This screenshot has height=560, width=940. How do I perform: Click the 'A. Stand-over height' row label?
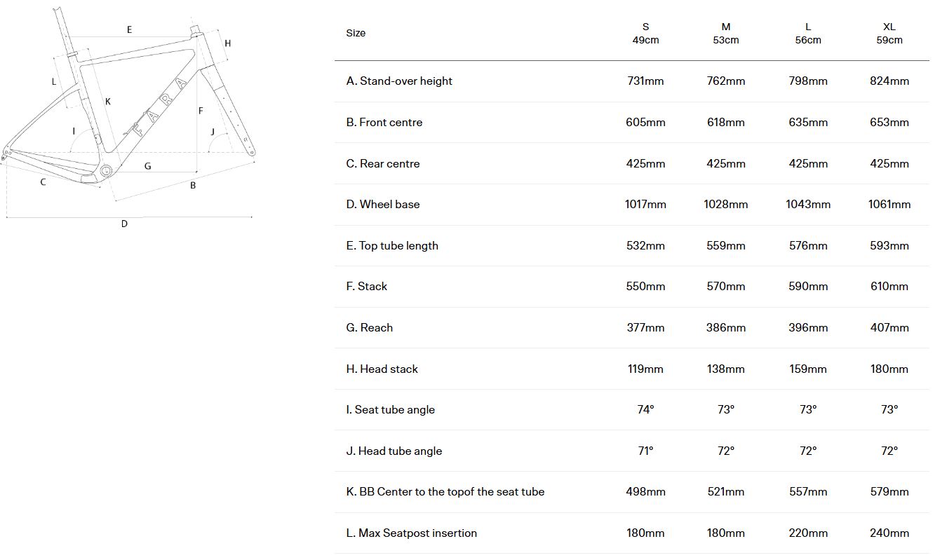coord(398,81)
